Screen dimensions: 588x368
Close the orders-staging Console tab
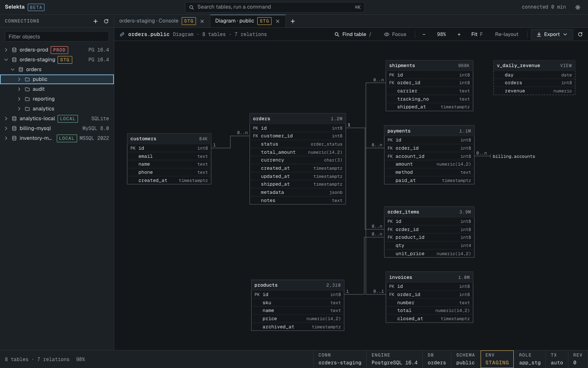tap(202, 21)
